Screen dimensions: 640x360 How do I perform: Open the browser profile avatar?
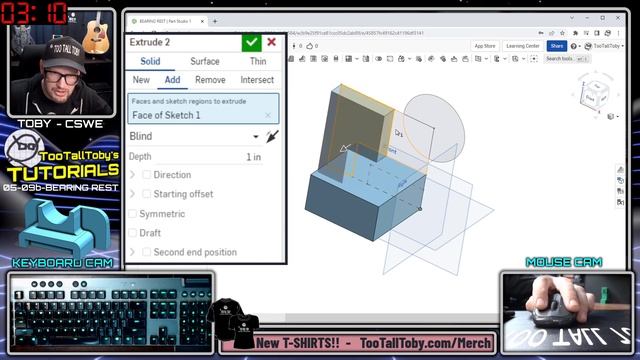[x=608, y=33]
